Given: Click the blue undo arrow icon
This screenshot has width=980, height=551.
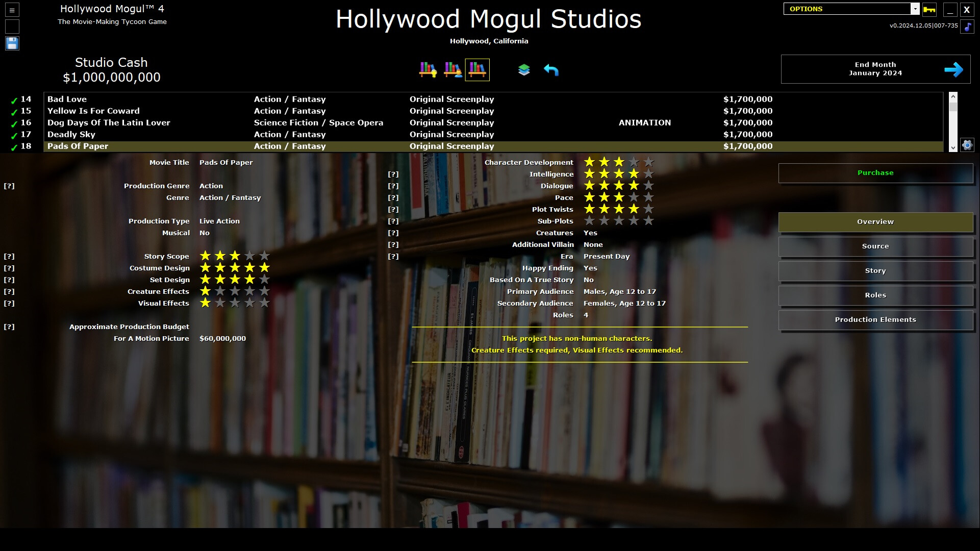Looking at the screenshot, I should click(552, 70).
